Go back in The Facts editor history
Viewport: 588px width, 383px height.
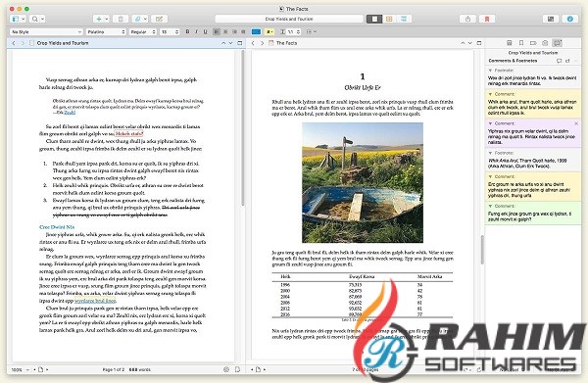(253, 43)
